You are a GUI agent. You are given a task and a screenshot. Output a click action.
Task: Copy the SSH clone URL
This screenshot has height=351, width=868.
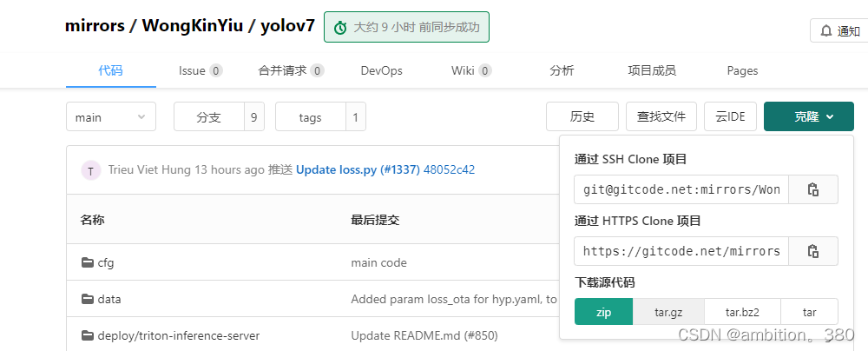click(x=812, y=189)
